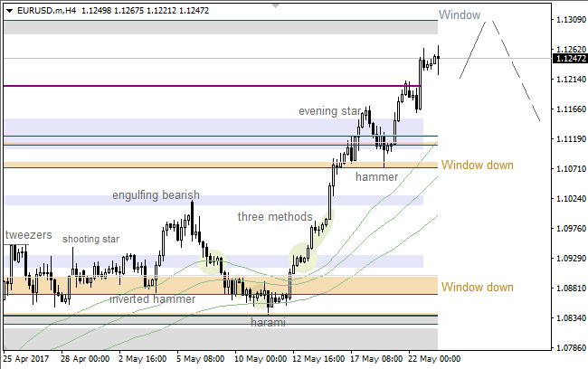The height and width of the screenshot is (369, 588).
Task: Select the 'evening star' pattern annotation
Action: coord(330,111)
